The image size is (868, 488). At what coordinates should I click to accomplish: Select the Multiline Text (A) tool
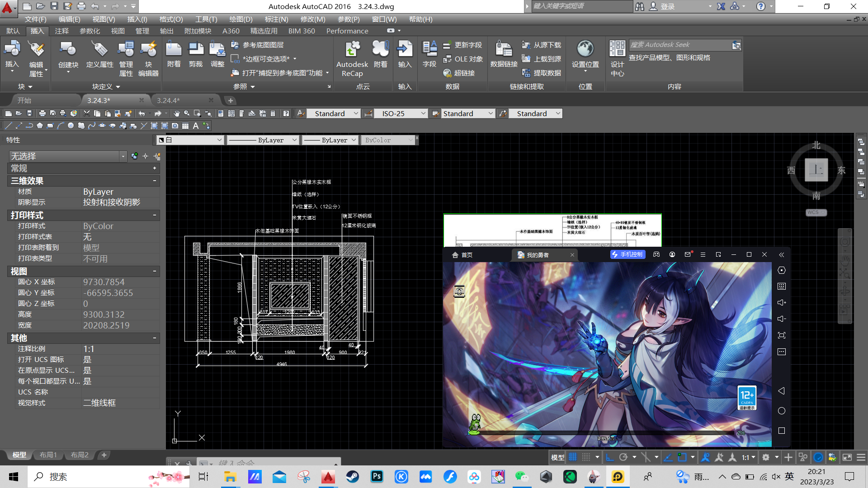click(x=196, y=126)
